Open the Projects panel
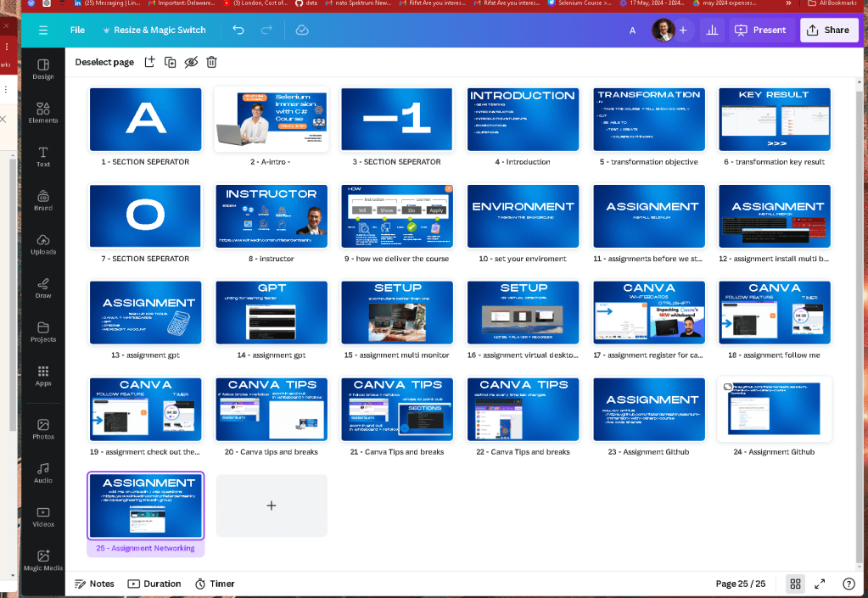868x598 pixels. [x=43, y=332]
